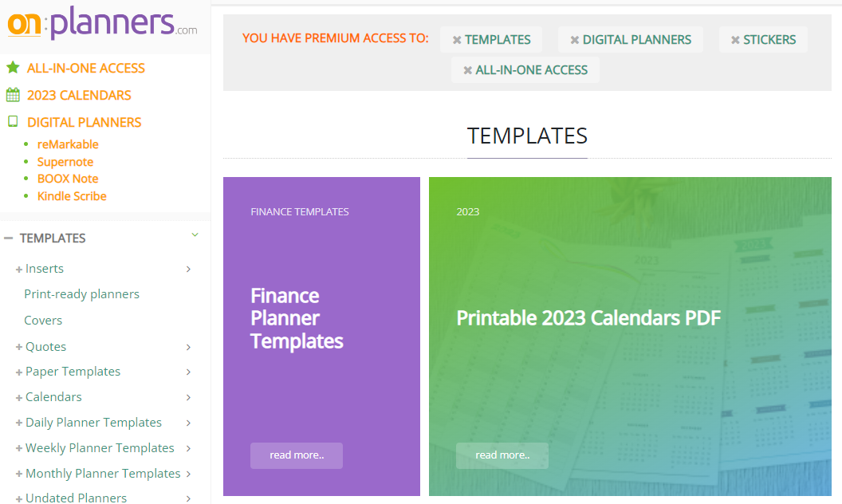Expand Weekly Planner Templates submenu arrow
This screenshot has width=842, height=504.
pos(188,448)
